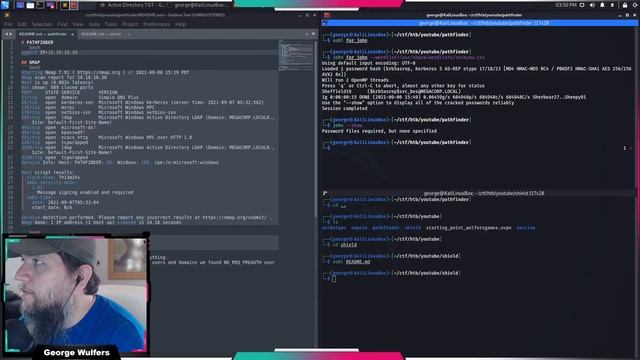The image size is (640, 360).
Task: Click the 03:50 PM panel clock
Action: coord(566,5)
